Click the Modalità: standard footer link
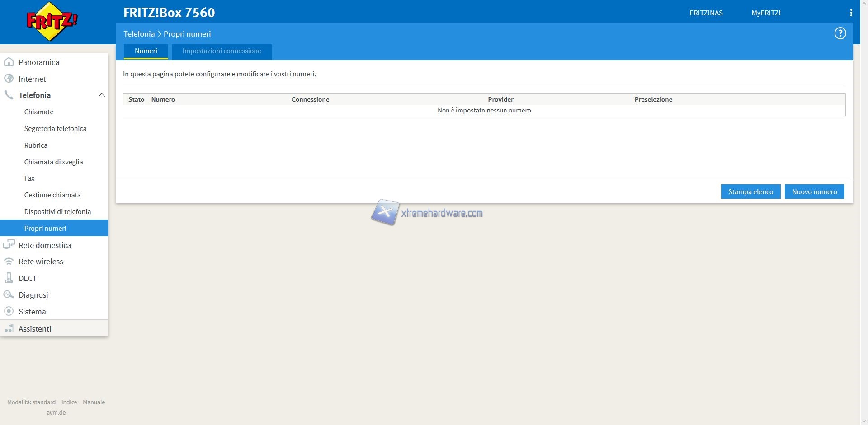 31,402
